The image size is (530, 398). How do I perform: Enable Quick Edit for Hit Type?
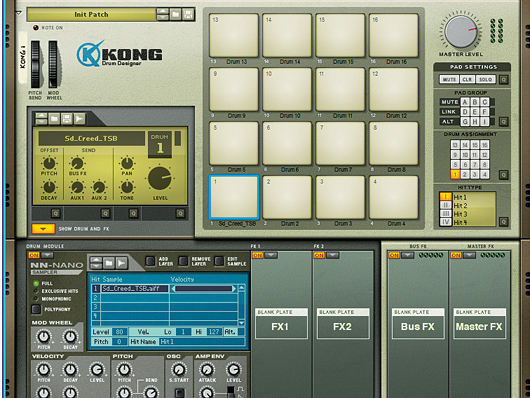[504, 222]
